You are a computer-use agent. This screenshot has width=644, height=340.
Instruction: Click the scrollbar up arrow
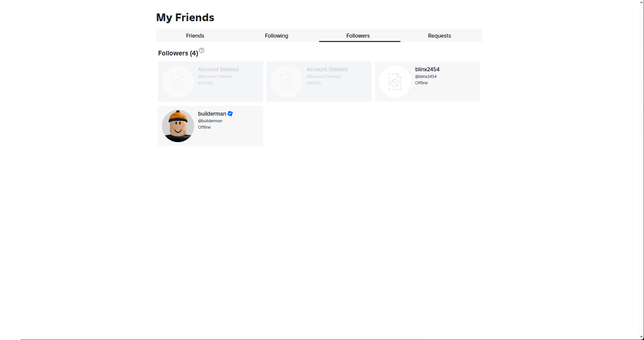click(642, 2)
